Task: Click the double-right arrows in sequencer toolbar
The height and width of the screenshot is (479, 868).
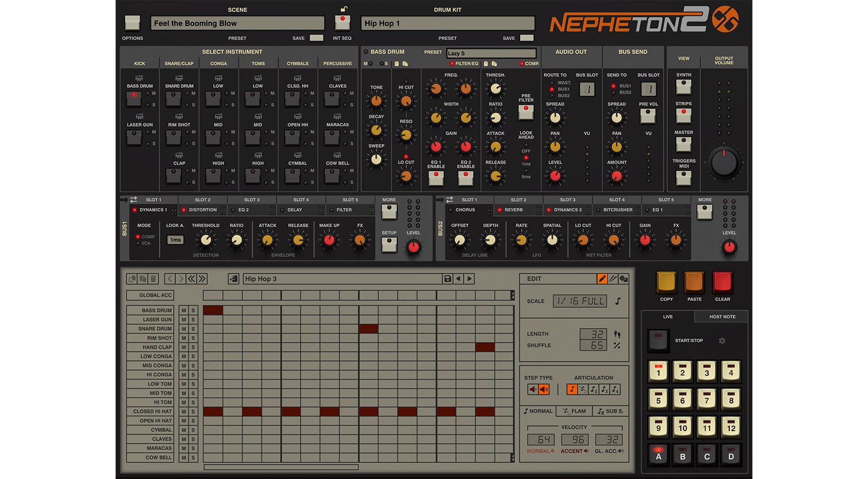Action: click(x=202, y=278)
